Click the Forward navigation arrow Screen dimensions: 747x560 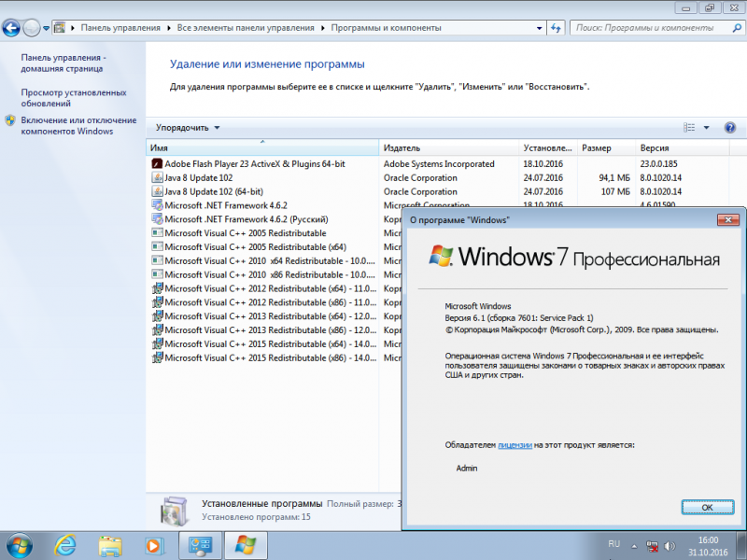(32, 28)
